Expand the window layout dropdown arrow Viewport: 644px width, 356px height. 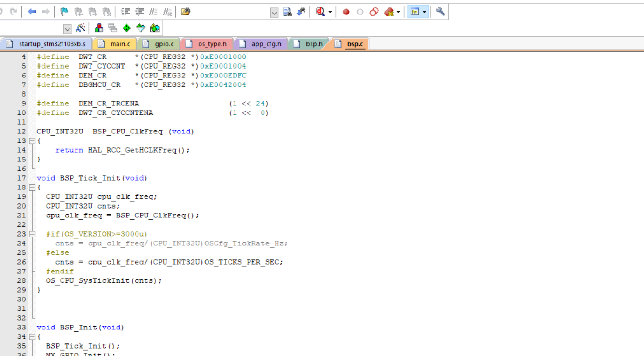[x=424, y=12]
